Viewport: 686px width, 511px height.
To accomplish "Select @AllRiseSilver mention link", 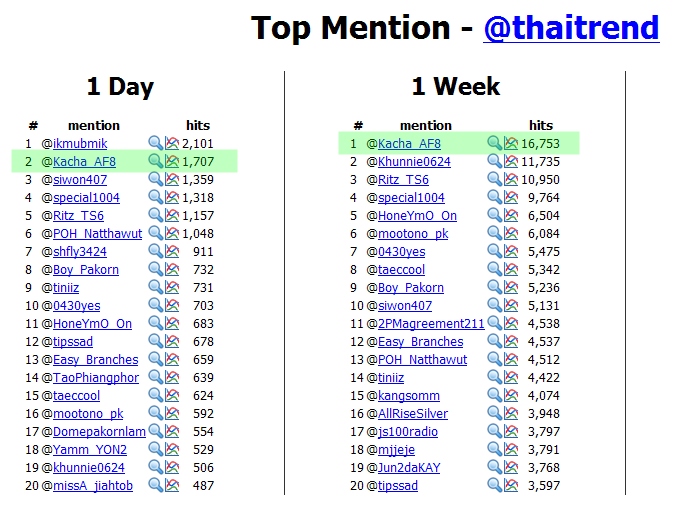I will coord(413,413).
